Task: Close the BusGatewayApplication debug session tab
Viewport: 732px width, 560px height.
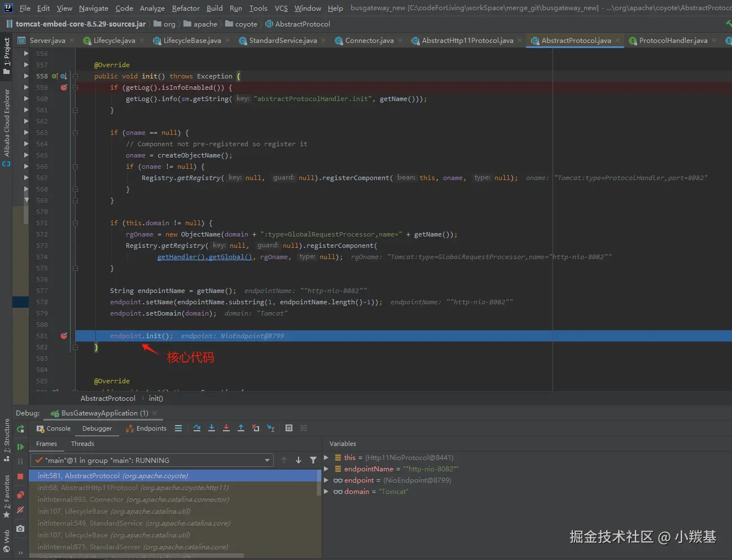Action: (155, 413)
